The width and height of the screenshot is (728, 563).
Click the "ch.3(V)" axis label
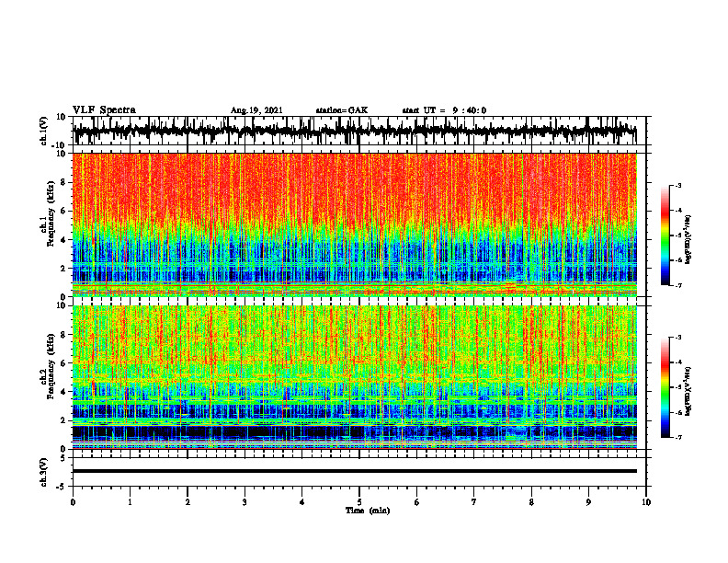[44, 472]
